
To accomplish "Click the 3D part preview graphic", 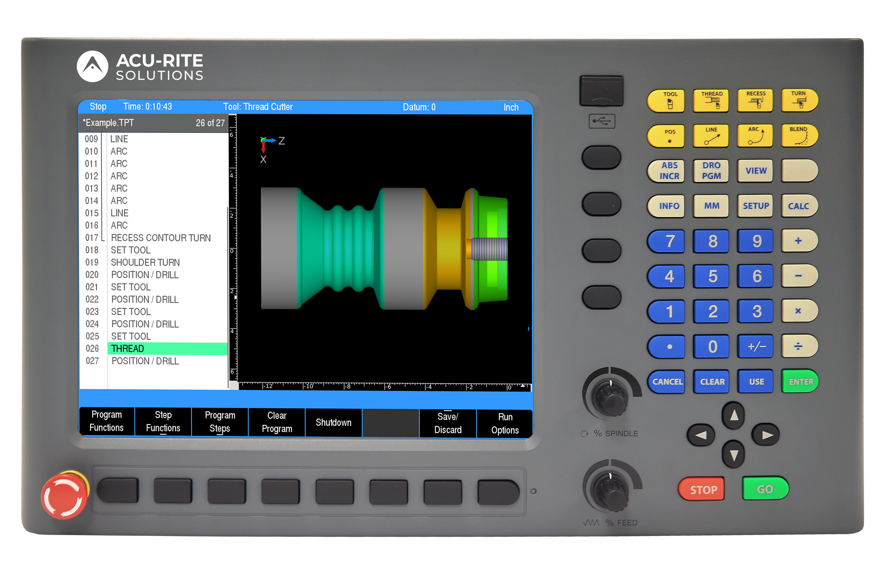I will [x=384, y=249].
